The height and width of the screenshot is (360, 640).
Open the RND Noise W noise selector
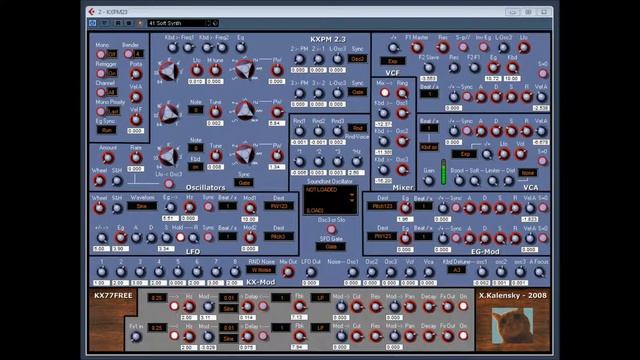tap(261, 270)
